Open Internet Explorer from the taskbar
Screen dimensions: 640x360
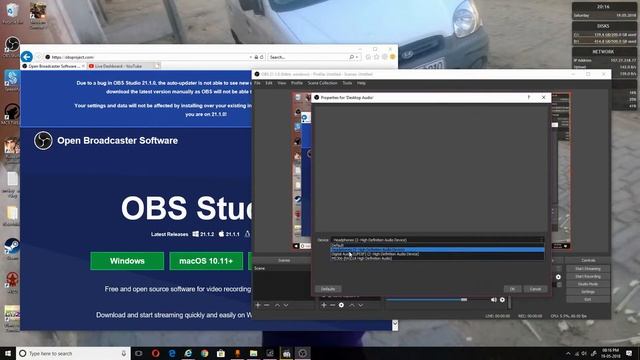(188, 353)
